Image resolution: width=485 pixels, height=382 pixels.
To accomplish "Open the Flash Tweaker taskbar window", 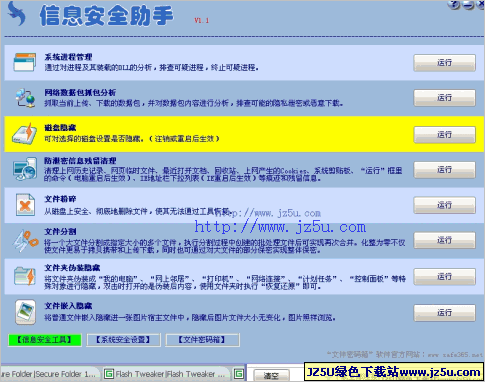I will tap(166, 374).
